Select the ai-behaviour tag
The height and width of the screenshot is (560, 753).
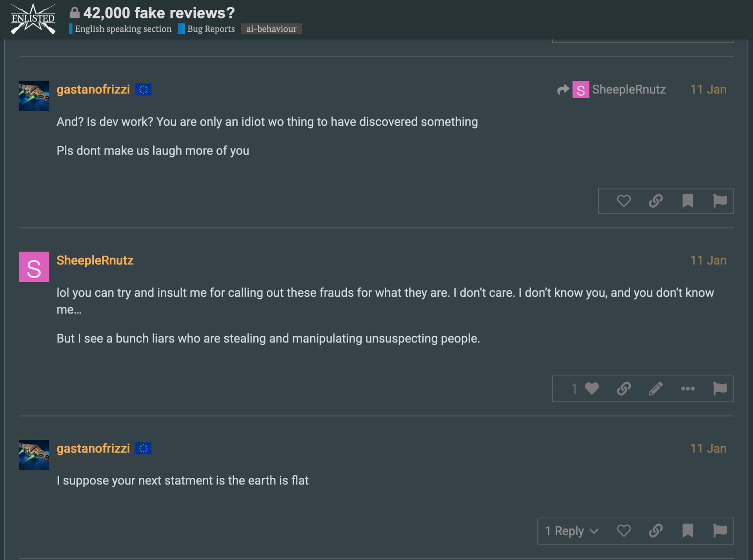coord(271,29)
